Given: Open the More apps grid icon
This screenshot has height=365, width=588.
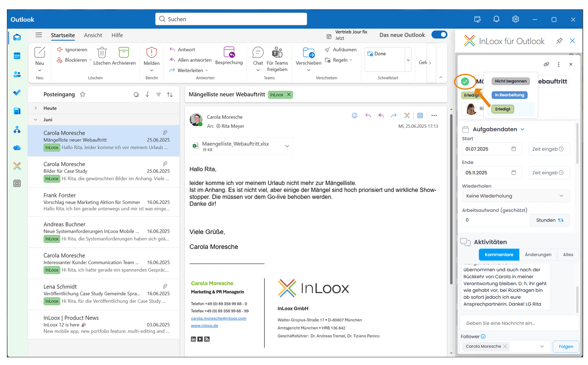Looking at the screenshot, I should tap(17, 183).
